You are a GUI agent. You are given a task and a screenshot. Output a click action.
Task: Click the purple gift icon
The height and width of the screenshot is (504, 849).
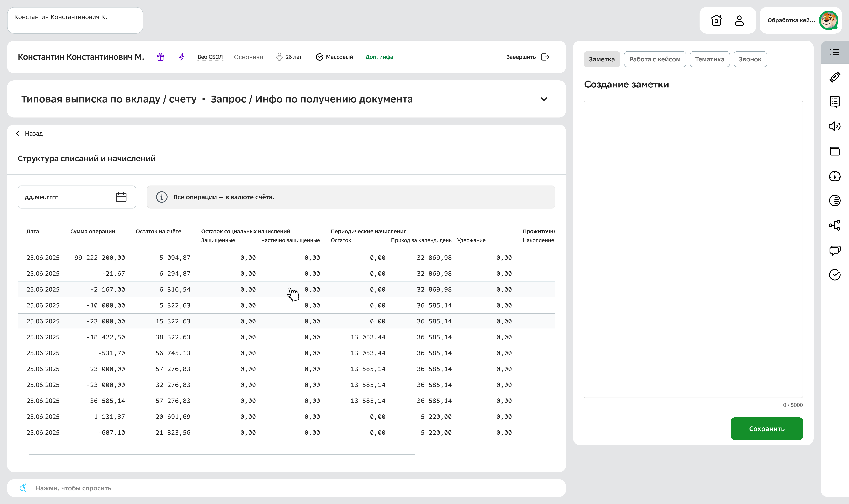pyautogui.click(x=160, y=57)
